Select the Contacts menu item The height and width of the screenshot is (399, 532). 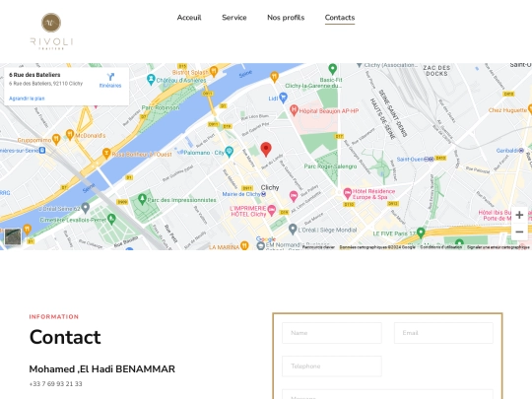pyautogui.click(x=340, y=18)
